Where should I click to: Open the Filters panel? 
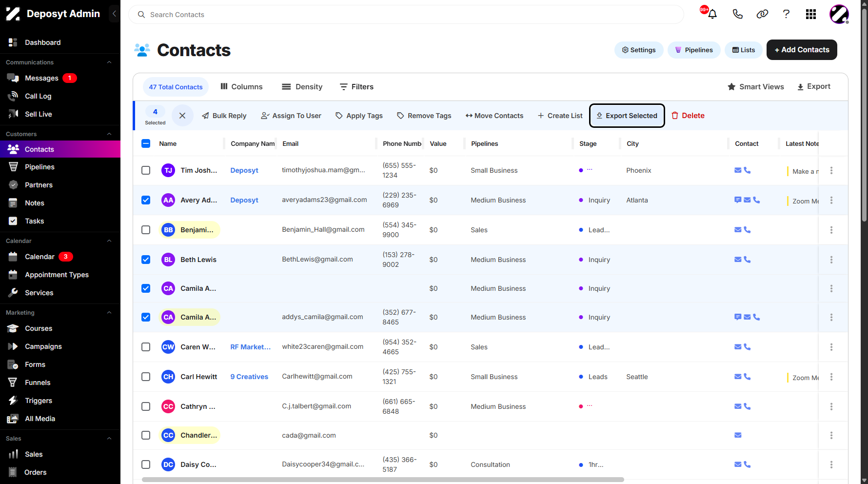pyautogui.click(x=356, y=87)
